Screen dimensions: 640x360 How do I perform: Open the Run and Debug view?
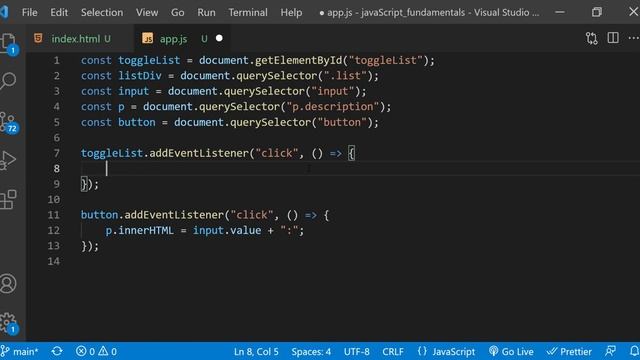[x=8, y=160]
